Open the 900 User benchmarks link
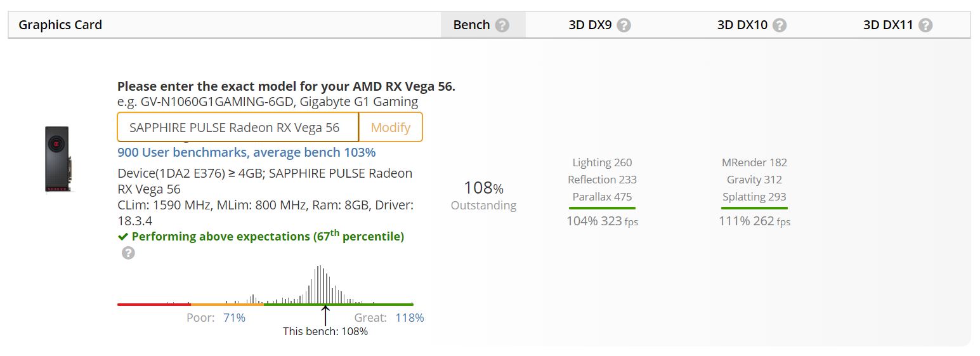This screenshot has height=356, width=980. [246, 152]
